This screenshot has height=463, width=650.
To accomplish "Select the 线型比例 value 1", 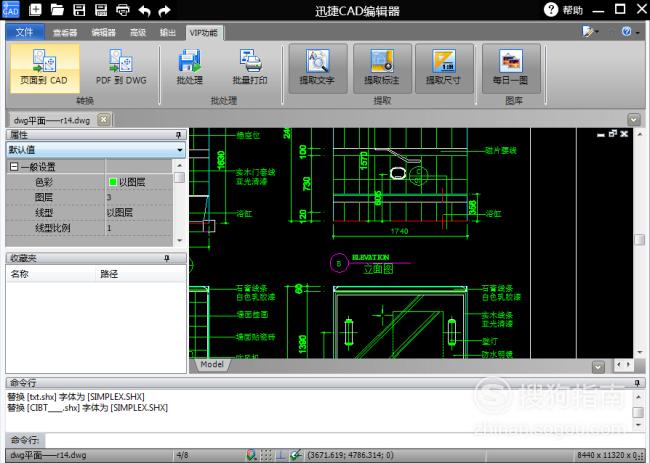I will point(139,228).
